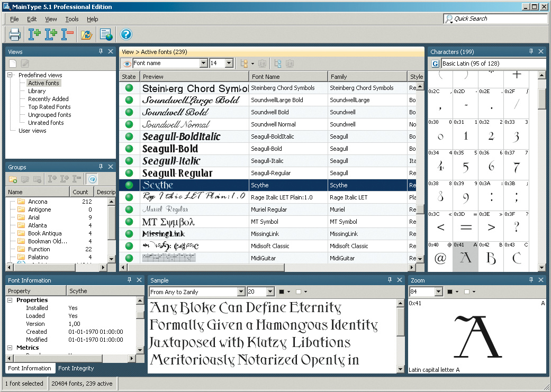Click the first install font icon with green plus

(34, 34)
